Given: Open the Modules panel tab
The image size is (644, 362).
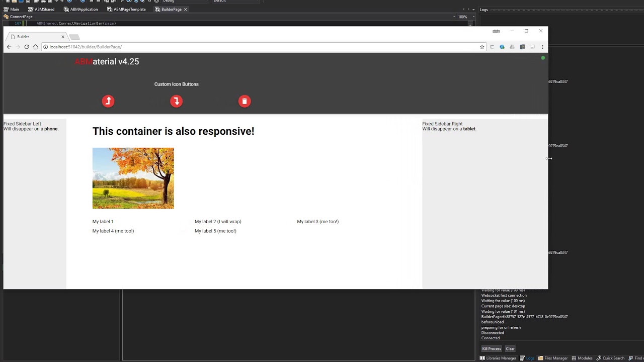Looking at the screenshot, I should pos(582,358).
